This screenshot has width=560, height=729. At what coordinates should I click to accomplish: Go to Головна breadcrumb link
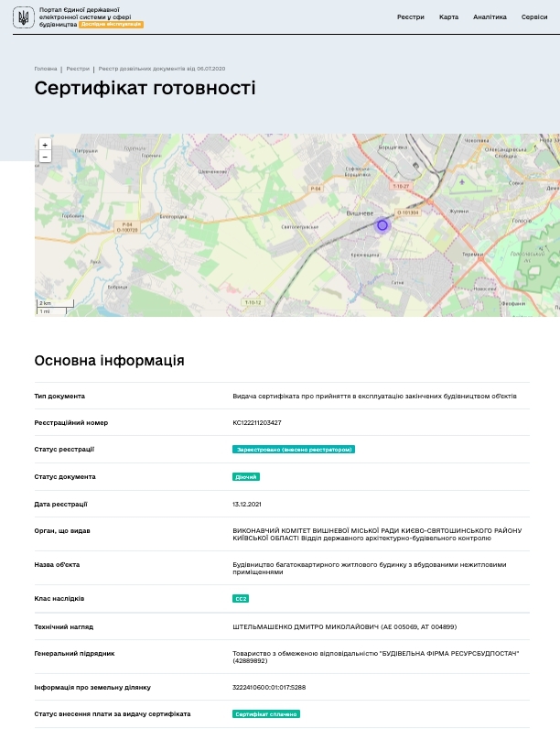pos(46,69)
